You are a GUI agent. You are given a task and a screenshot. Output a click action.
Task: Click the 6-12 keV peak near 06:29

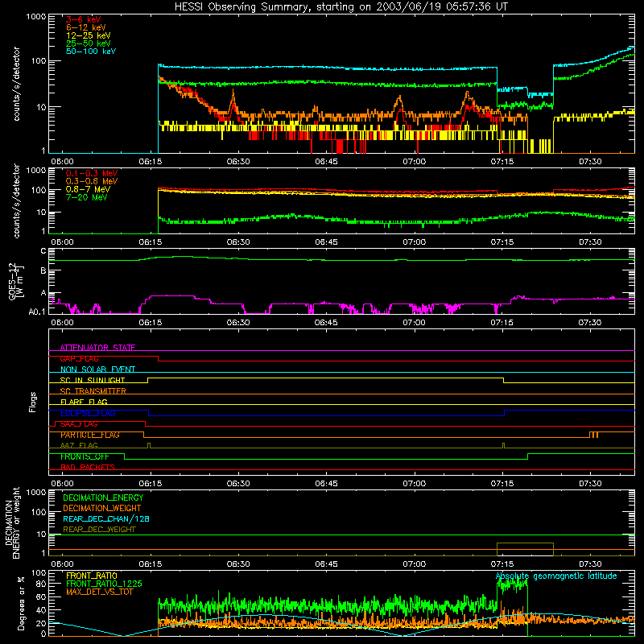point(233,102)
